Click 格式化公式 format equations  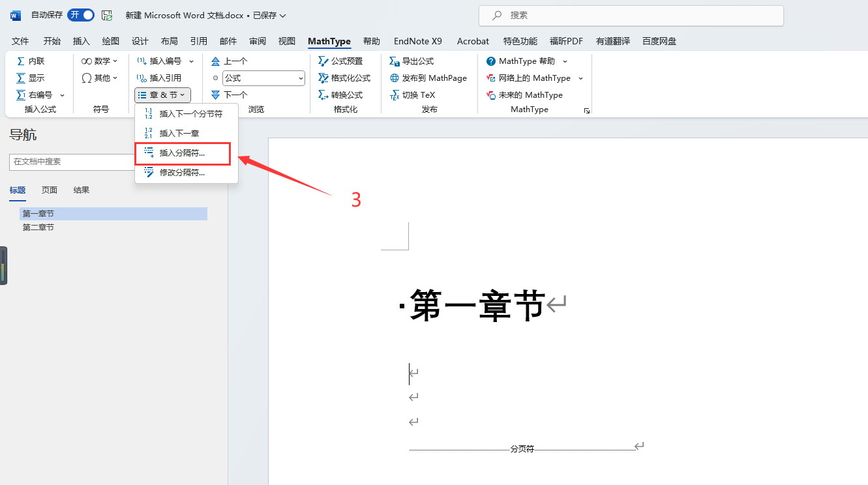344,78
